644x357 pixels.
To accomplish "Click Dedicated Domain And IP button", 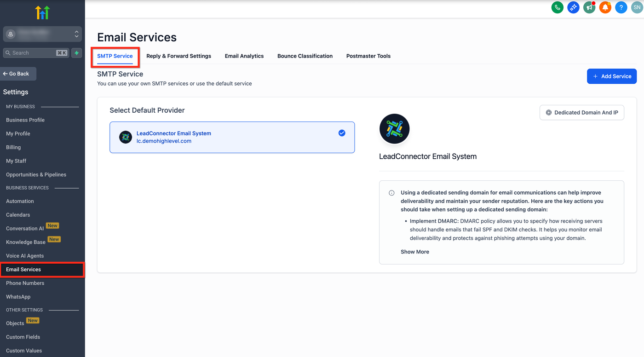I will click(581, 113).
